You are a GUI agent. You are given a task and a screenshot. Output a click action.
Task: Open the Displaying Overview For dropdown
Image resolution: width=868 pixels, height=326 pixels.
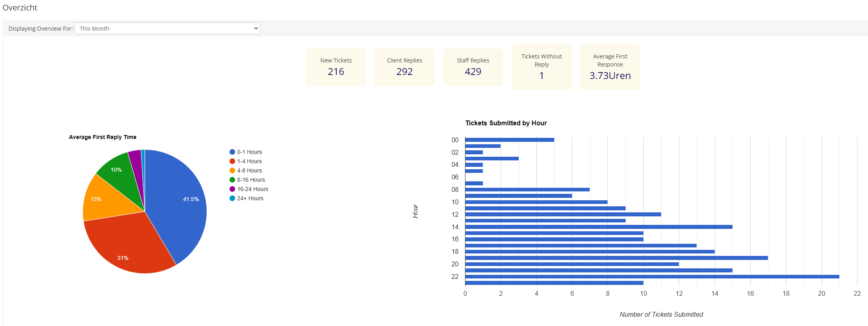(167, 28)
